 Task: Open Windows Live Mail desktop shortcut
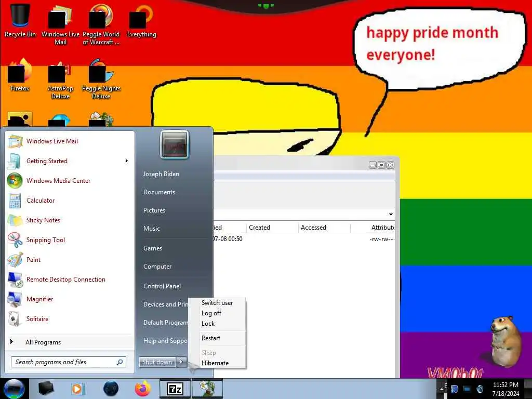tap(60, 24)
